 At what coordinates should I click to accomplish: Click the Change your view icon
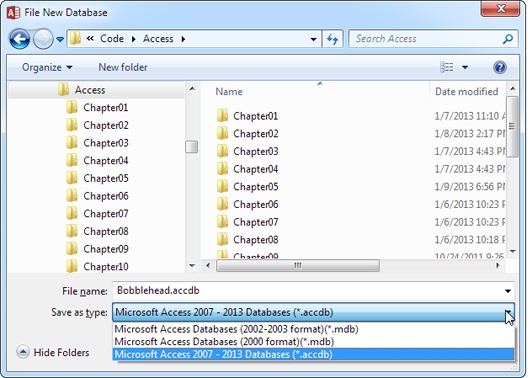point(446,67)
